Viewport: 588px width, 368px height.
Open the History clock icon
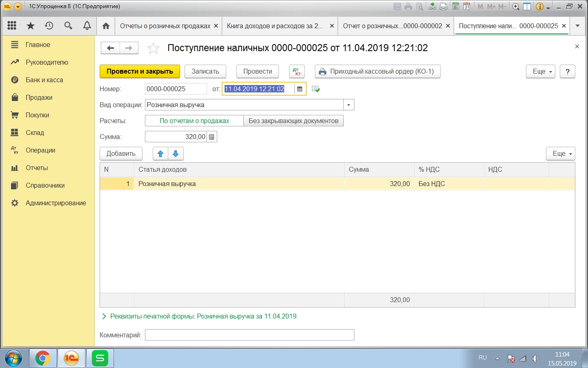pos(49,26)
